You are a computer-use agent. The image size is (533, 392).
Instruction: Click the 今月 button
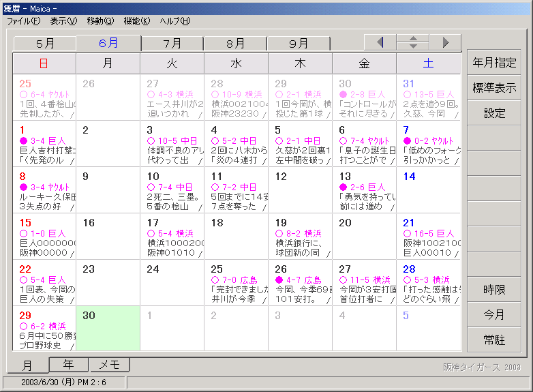click(x=494, y=315)
